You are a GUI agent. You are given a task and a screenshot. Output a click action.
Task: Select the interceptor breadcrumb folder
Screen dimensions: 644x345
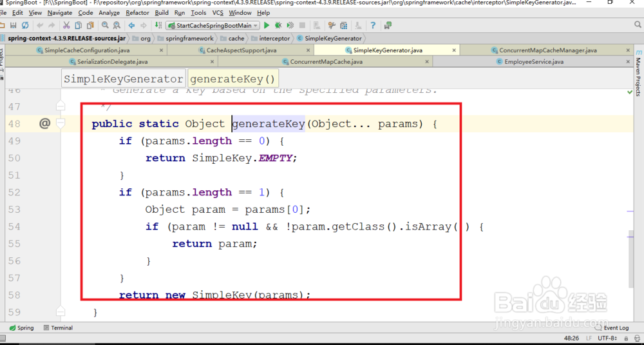tap(270, 38)
